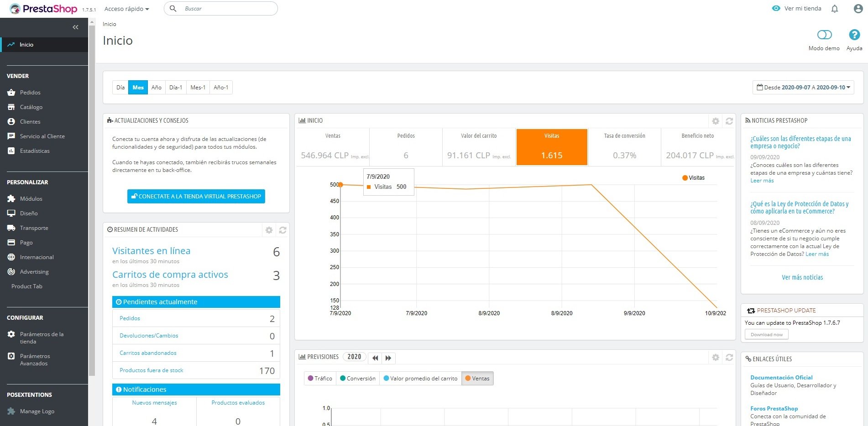This screenshot has width=868, height=426.
Task: Open settings gear in the Previsiones panel
Action: pos(716,358)
